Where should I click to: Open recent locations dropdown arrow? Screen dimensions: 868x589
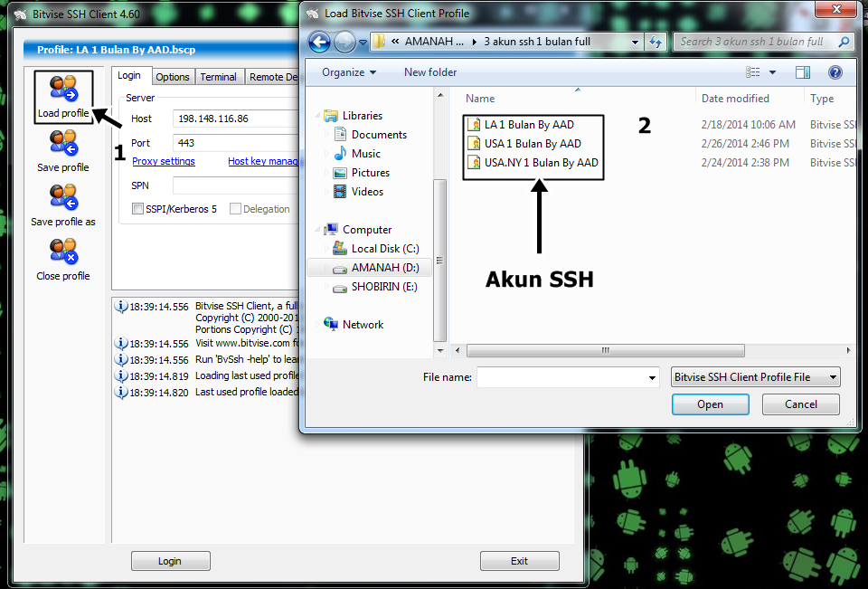(363, 43)
